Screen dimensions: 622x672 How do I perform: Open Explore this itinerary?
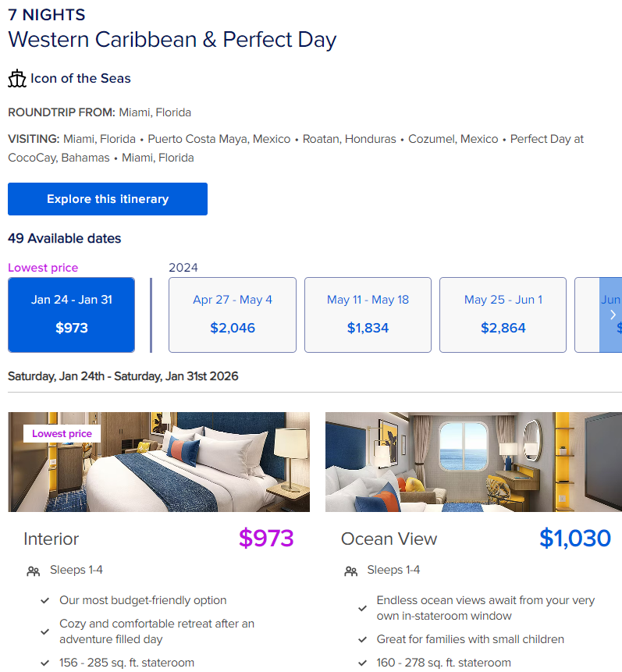[108, 199]
